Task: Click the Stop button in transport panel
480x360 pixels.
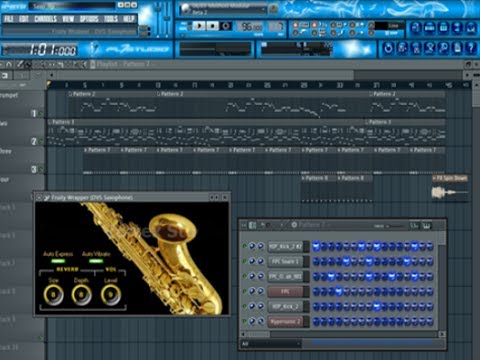Action: (x=212, y=26)
